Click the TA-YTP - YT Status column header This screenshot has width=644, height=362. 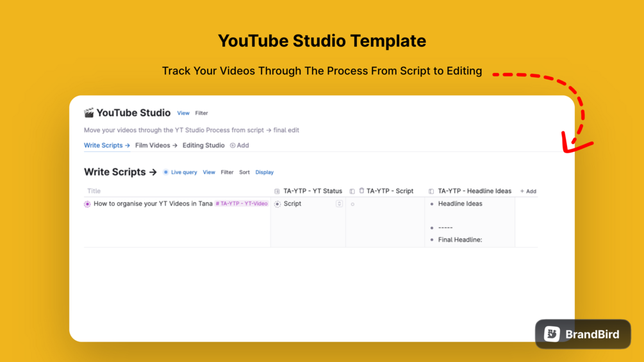tap(313, 191)
